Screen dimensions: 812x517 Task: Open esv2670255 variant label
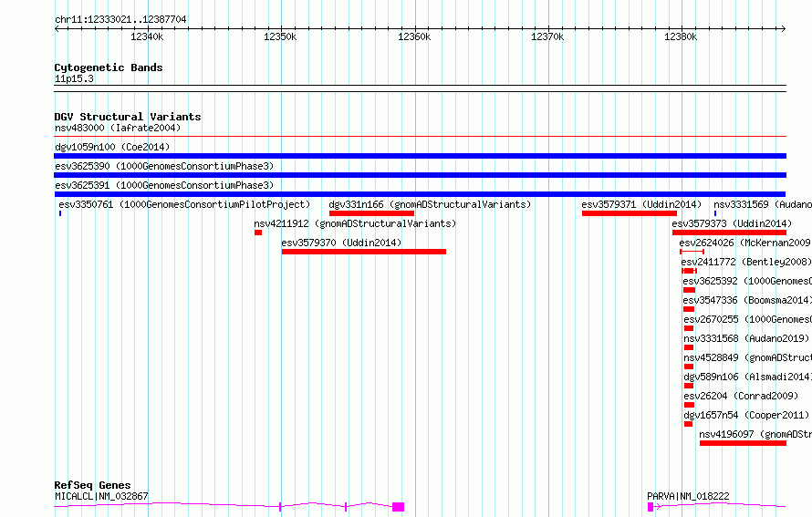pos(748,319)
